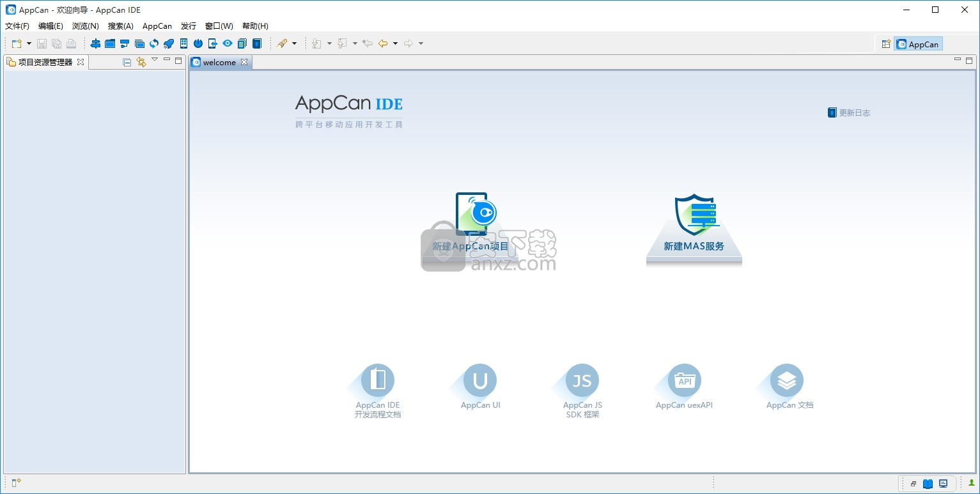Maximize the 项目资源管理器 panel
The height and width of the screenshot is (494, 980).
click(178, 61)
